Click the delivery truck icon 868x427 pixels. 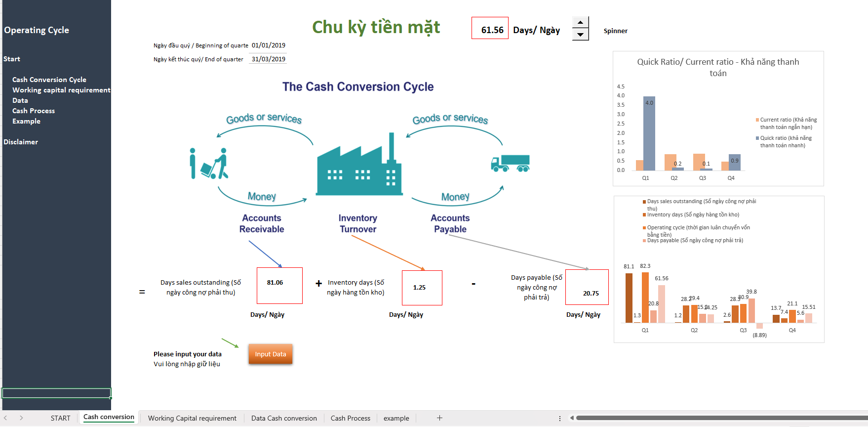(510, 163)
